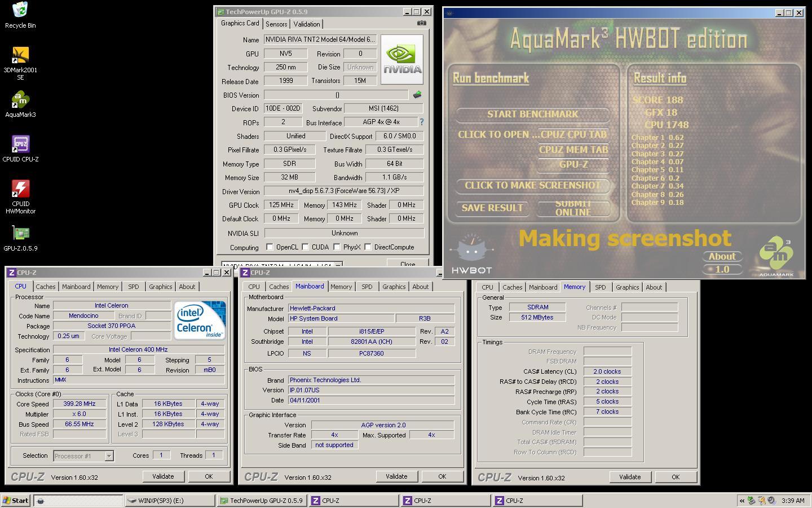This screenshot has height=508, width=812.
Task: Click the Bus Speed value 66.55 MHz
Action: tap(80, 424)
